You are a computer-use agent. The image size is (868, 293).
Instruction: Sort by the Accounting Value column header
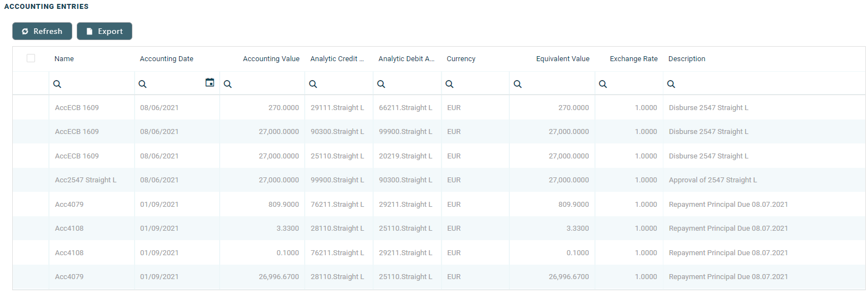tap(271, 59)
